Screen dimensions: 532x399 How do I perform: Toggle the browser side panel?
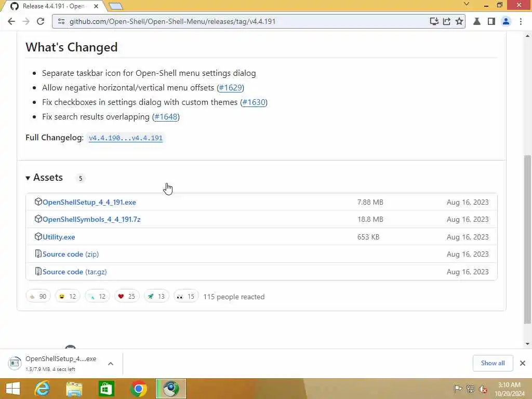point(491,21)
